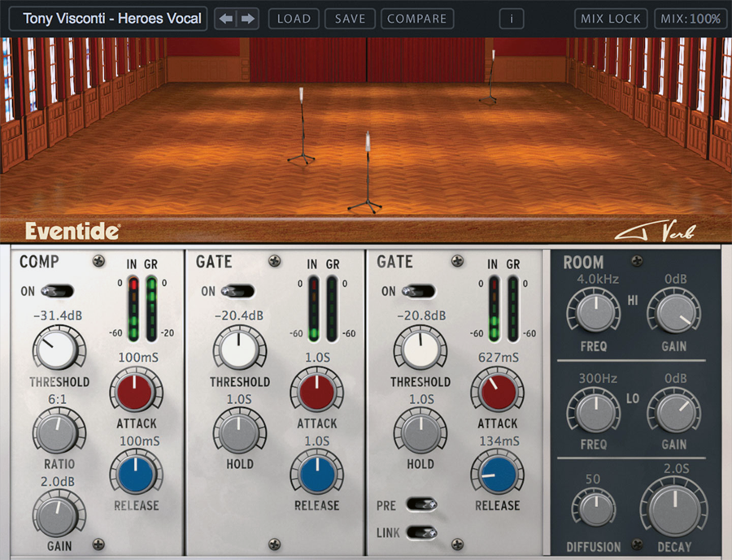Toggle the second GATE ON switch
The height and width of the screenshot is (560, 732).
coord(418,291)
